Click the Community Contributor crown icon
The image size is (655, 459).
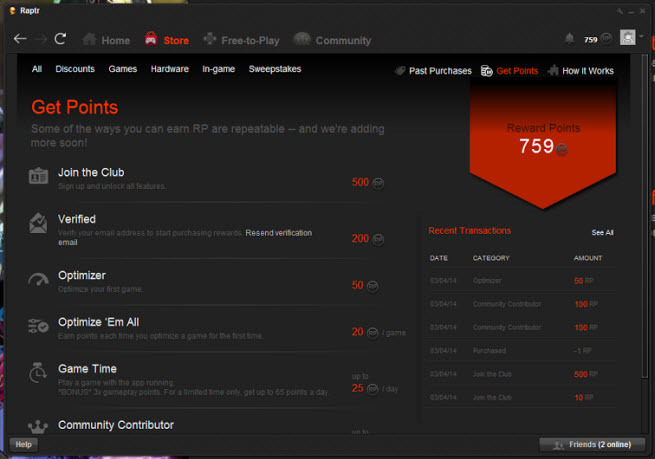click(38, 426)
